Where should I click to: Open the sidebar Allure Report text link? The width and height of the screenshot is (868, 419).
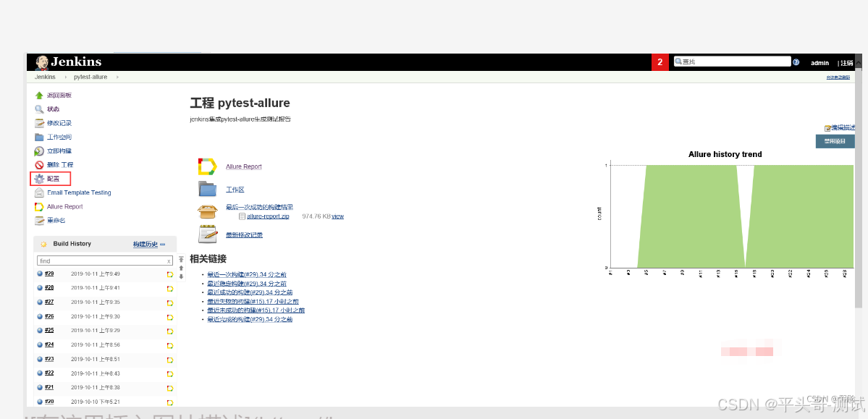64,206
